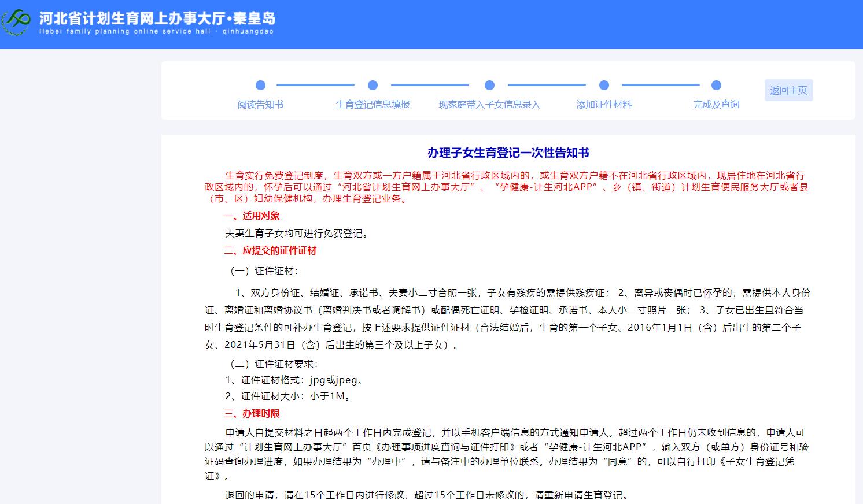Click the leftmost blue progress circle

coord(260,85)
